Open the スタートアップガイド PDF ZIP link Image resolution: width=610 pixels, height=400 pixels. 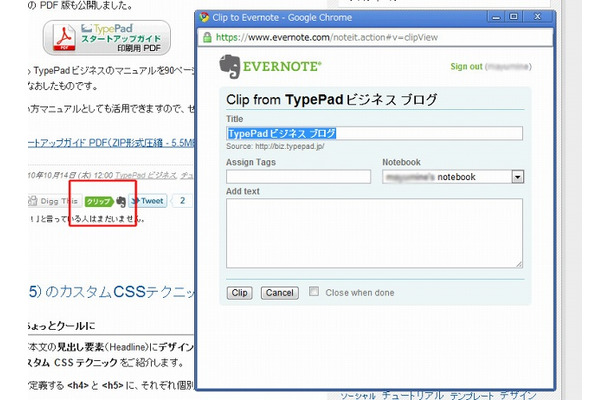pyautogui.click(x=111, y=143)
